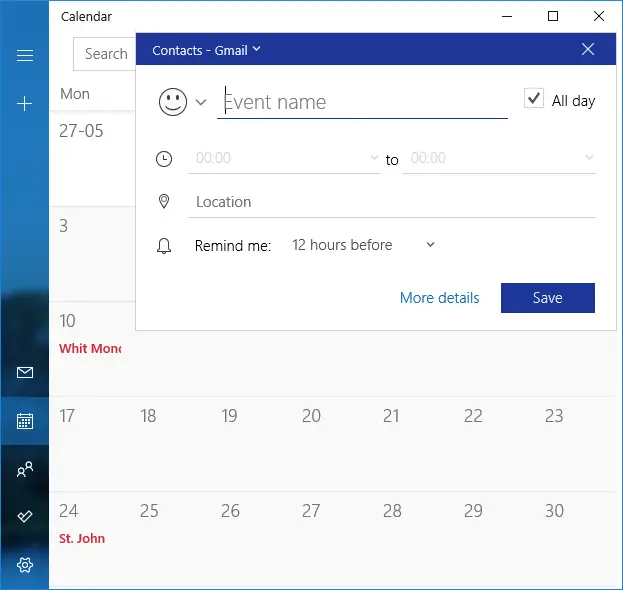The width and height of the screenshot is (623, 590).
Task: Maximize the Calendar window
Action: click(x=553, y=16)
